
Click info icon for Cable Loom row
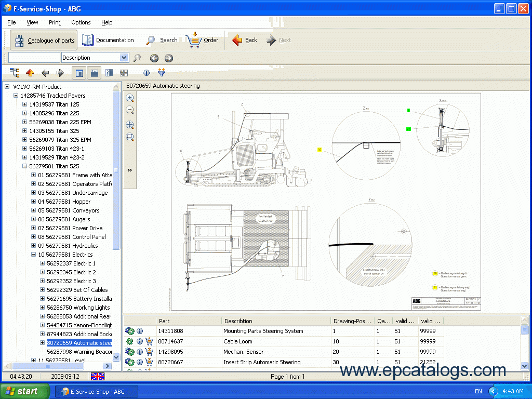click(x=140, y=341)
